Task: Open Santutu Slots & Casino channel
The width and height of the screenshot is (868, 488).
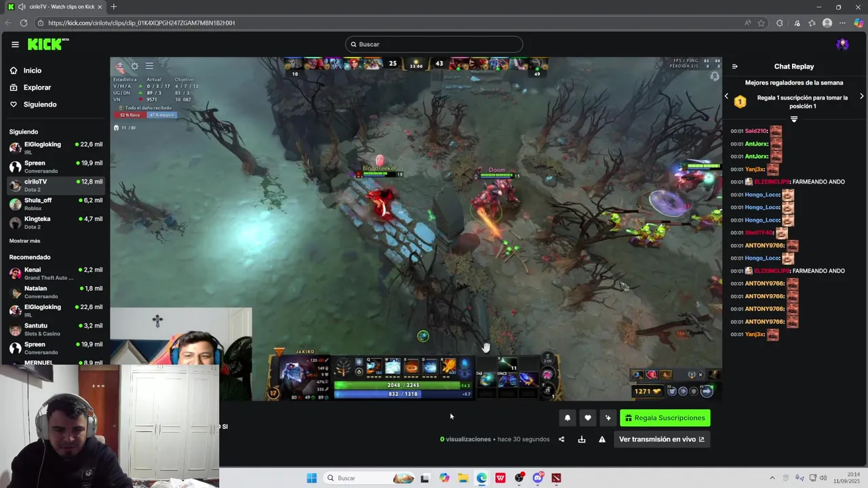Action: click(x=56, y=329)
